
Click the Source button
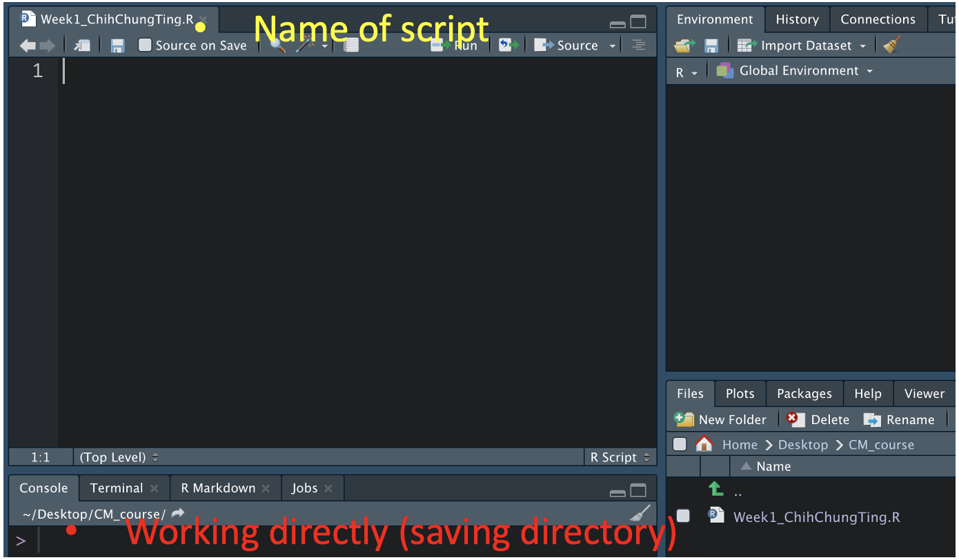[x=566, y=46]
